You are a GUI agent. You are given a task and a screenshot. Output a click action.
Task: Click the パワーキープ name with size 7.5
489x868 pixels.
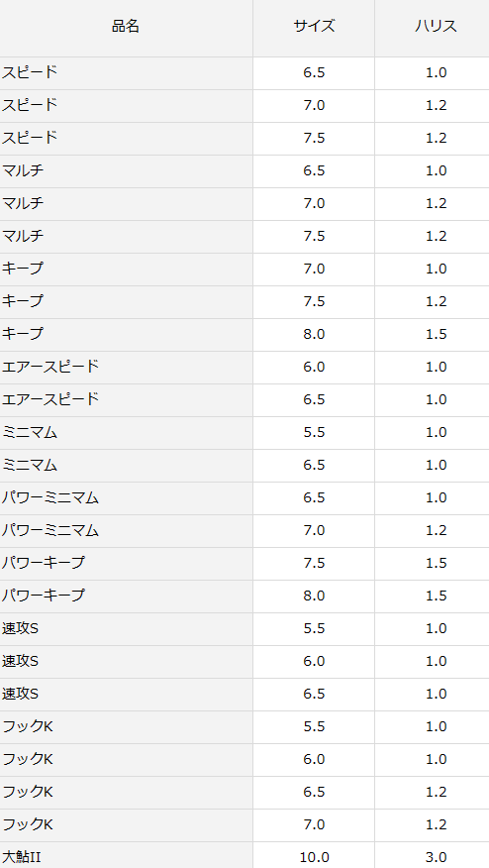click(x=44, y=563)
